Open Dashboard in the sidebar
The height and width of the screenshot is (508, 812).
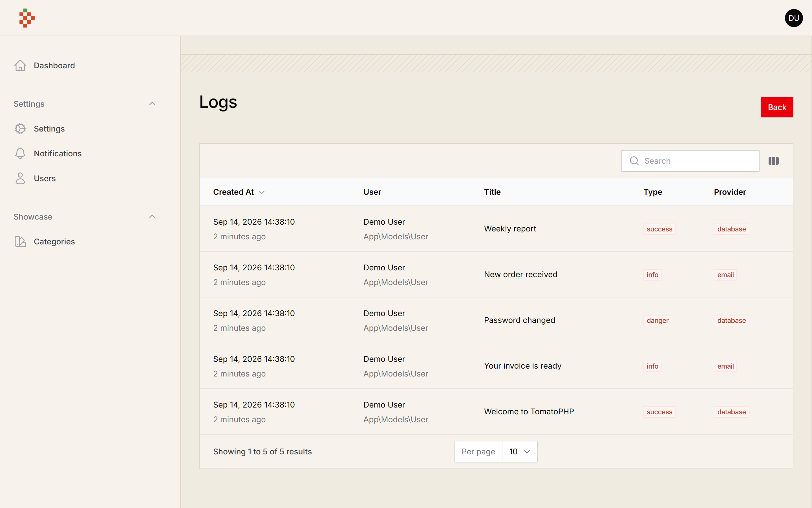pyautogui.click(x=54, y=65)
